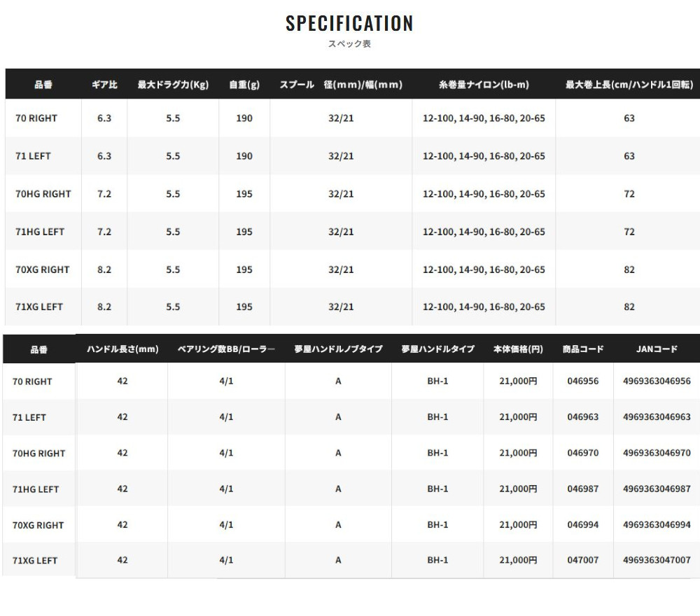
Task: Click the ギア比 column header
Action: point(104,85)
